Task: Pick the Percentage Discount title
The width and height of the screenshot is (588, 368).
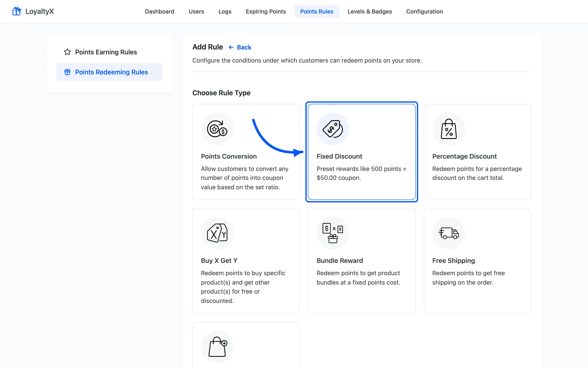Action: click(x=464, y=156)
